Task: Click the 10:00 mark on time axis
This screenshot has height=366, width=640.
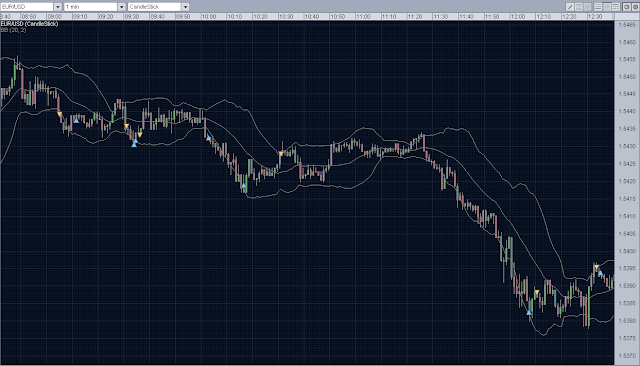Action: coord(209,17)
